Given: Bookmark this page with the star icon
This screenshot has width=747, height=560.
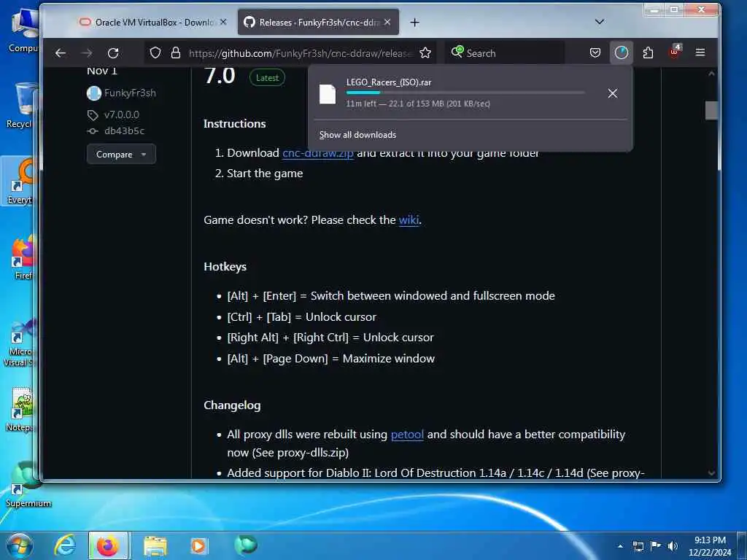Looking at the screenshot, I should pos(425,52).
